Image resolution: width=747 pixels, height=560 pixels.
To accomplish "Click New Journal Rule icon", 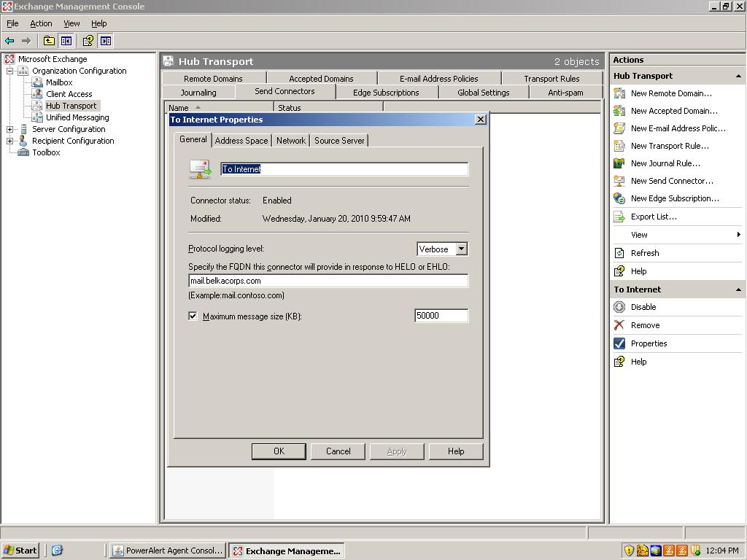I will (x=619, y=163).
